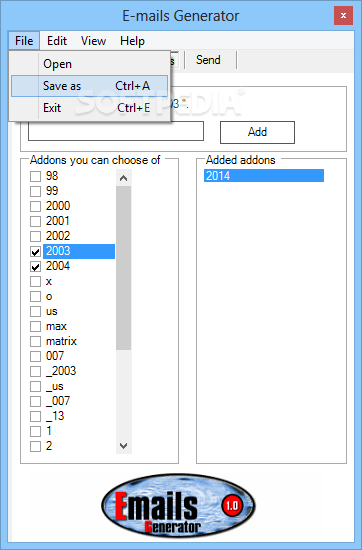Select 2014 in Added addons list
Image resolution: width=362 pixels, height=550 pixels.
click(264, 175)
